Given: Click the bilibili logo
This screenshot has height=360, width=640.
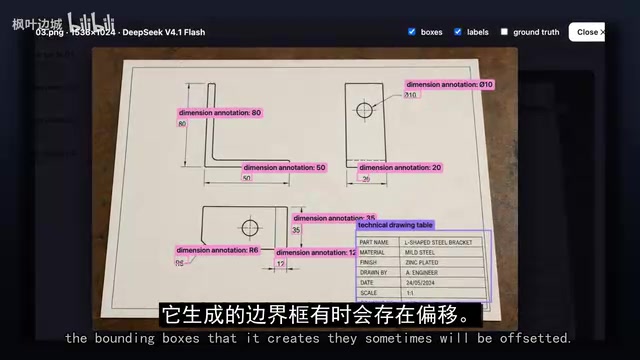Looking at the screenshot, I should click(x=91, y=22).
